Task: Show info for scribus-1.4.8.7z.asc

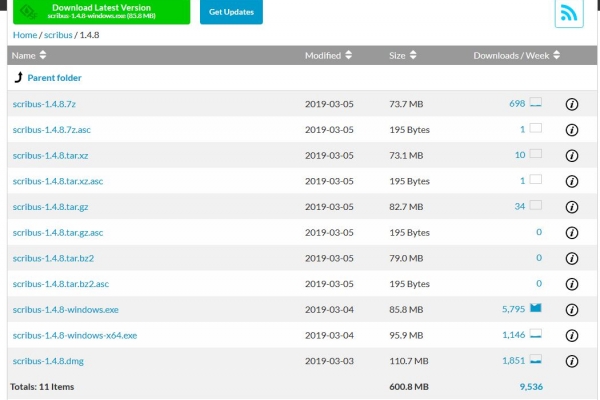Action: click(x=572, y=130)
